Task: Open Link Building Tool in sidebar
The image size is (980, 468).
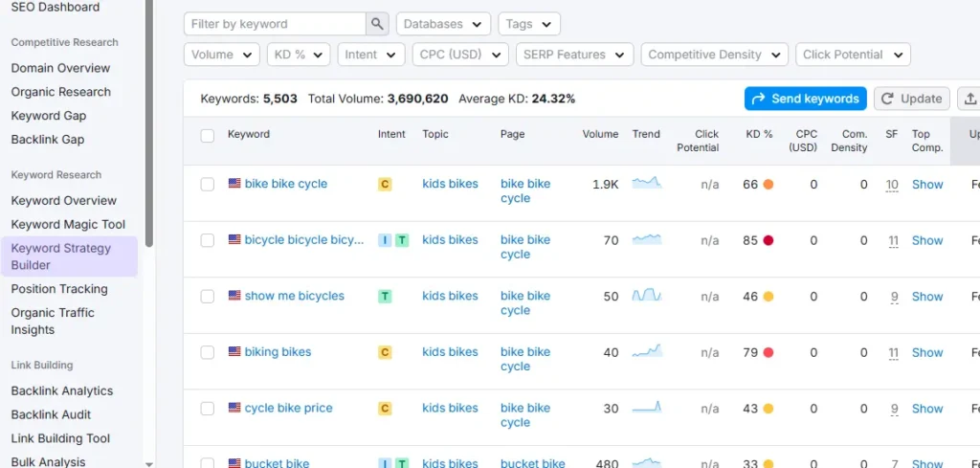Action: 60,438
